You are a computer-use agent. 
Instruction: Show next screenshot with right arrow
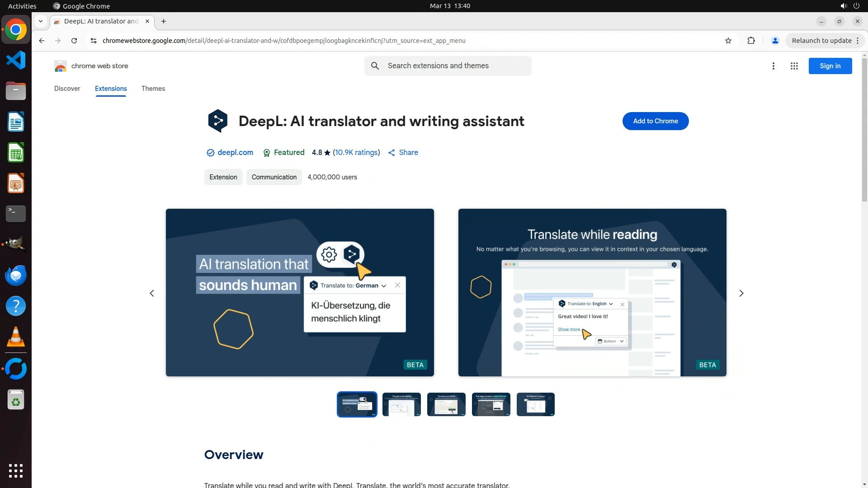[741, 293]
